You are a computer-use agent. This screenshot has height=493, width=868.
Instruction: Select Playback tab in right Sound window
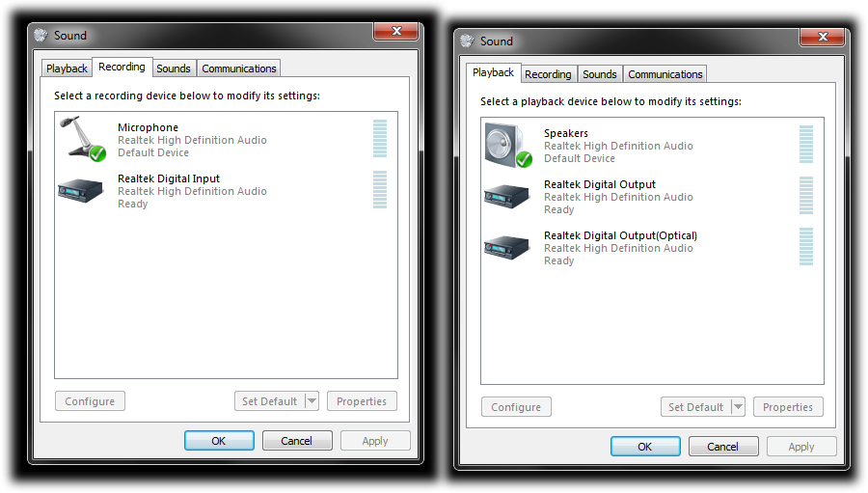coord(493,72)
